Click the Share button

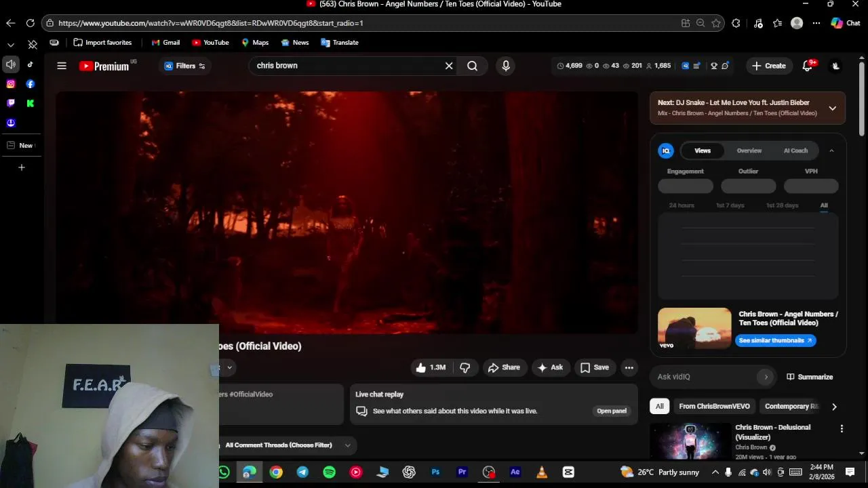point(504,367)
